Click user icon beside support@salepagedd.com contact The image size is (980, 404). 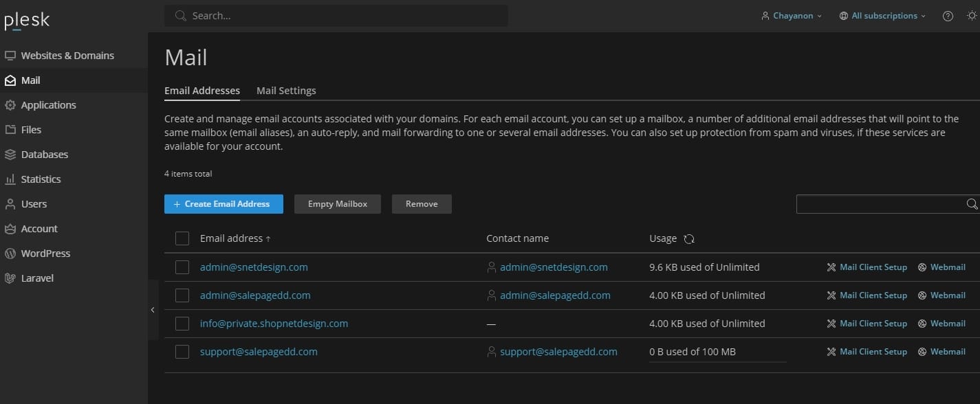point(491,352)
